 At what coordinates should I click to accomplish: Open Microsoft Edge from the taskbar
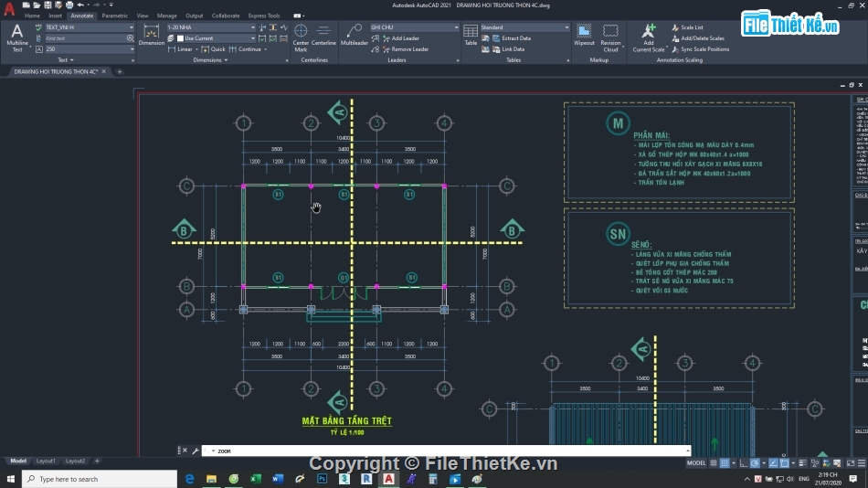tap(189, 479)
